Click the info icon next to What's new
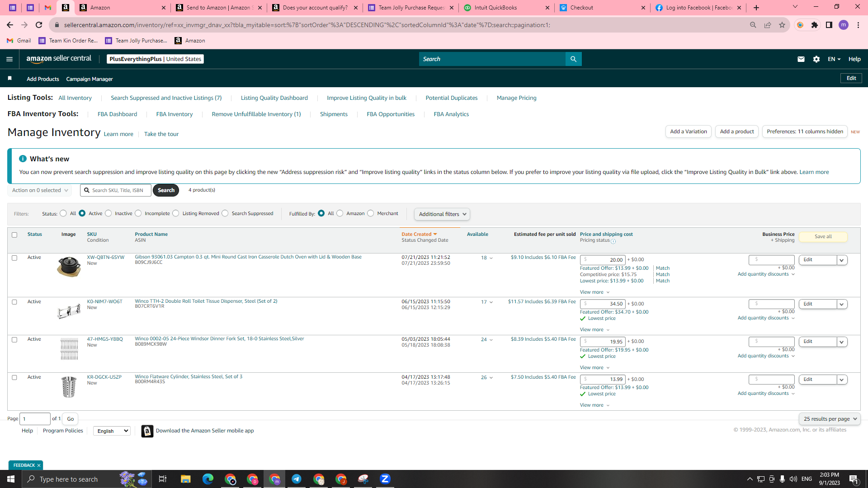Viewport: 868px width, 488px height. pos(23,159)
